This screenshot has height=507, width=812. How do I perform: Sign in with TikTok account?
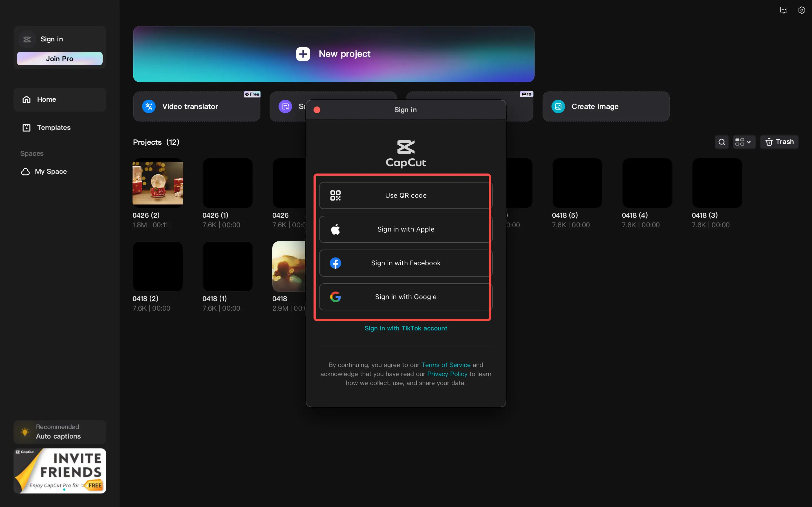(406, 328)
